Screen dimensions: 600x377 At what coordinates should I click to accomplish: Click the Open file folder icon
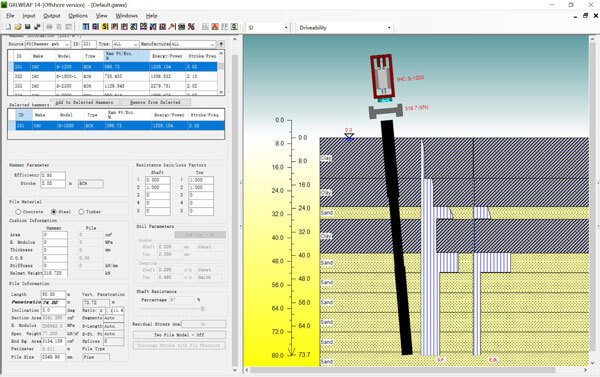pos(18,27)
